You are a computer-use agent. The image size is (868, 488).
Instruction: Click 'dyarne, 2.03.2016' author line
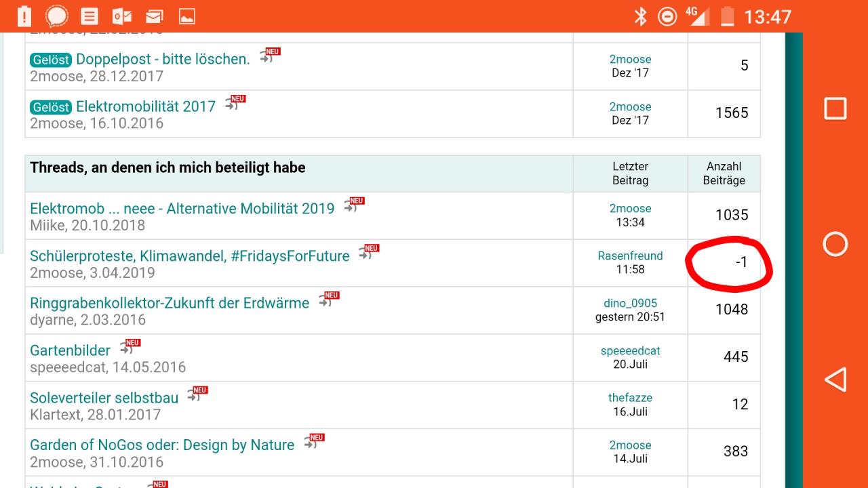tap(87, 320)
